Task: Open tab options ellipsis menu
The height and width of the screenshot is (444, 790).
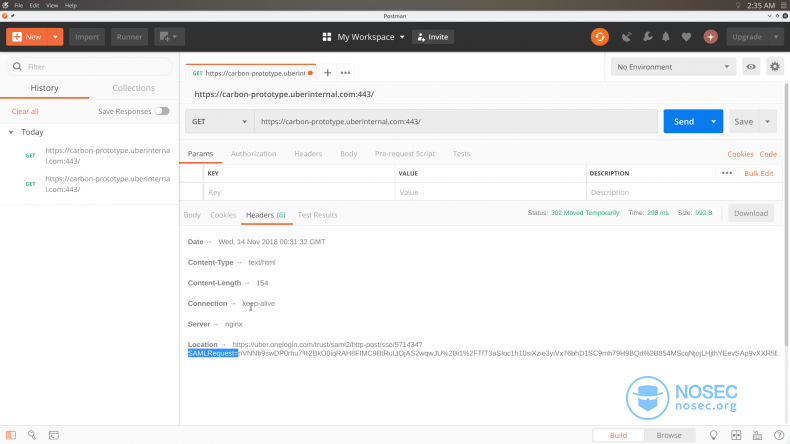Action: click(345, 73)
